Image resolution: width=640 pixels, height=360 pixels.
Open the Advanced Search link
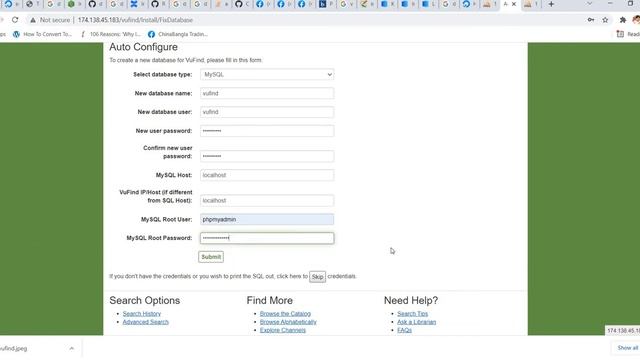[145, 322]
